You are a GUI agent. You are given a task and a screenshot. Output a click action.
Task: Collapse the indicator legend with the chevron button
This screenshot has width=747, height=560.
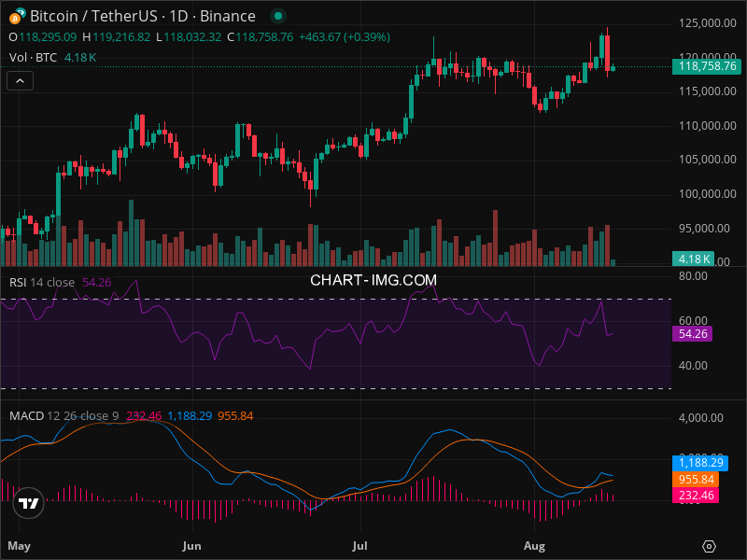[x=20, y=81]
